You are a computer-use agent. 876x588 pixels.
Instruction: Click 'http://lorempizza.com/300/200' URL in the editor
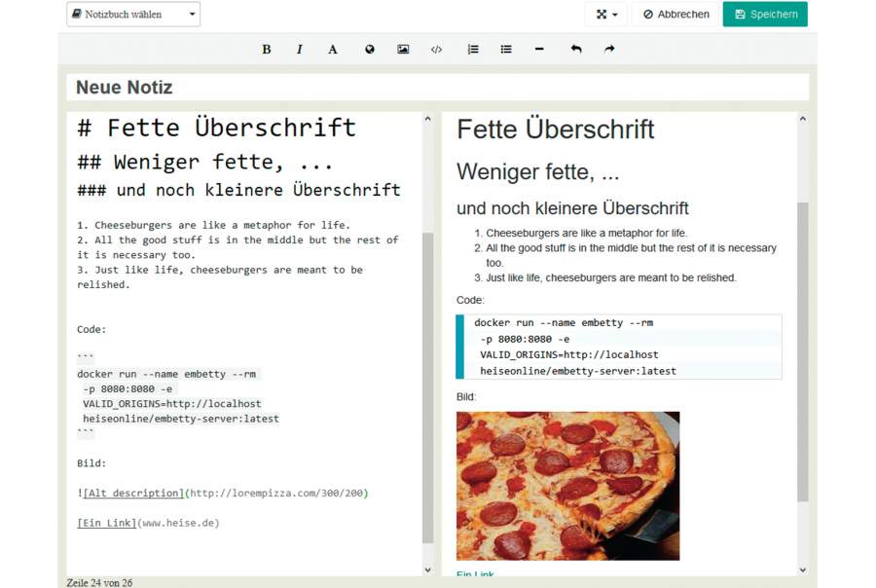point(276,493)
